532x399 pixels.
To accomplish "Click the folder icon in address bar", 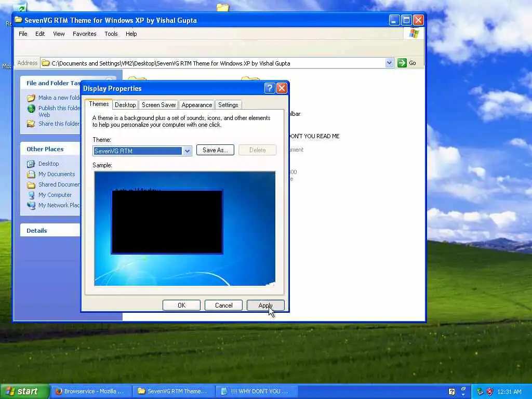I will click(46, 63).
